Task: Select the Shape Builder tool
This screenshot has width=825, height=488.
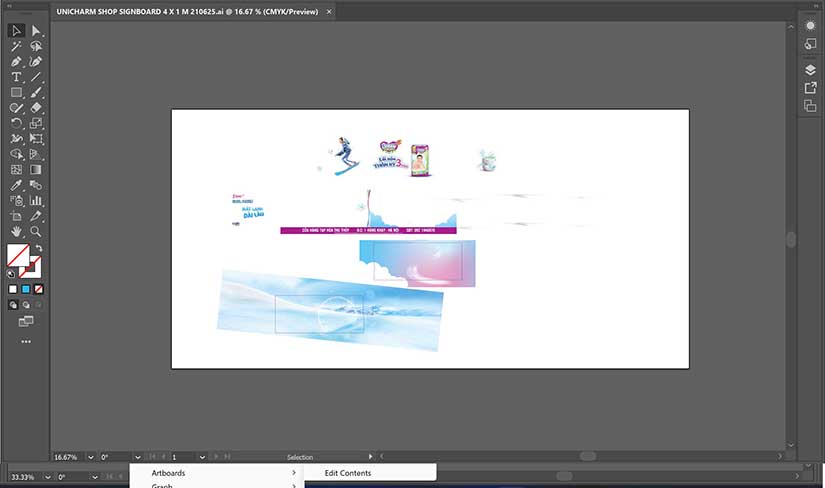Action: pyautogui.click(x=16, y=154)
